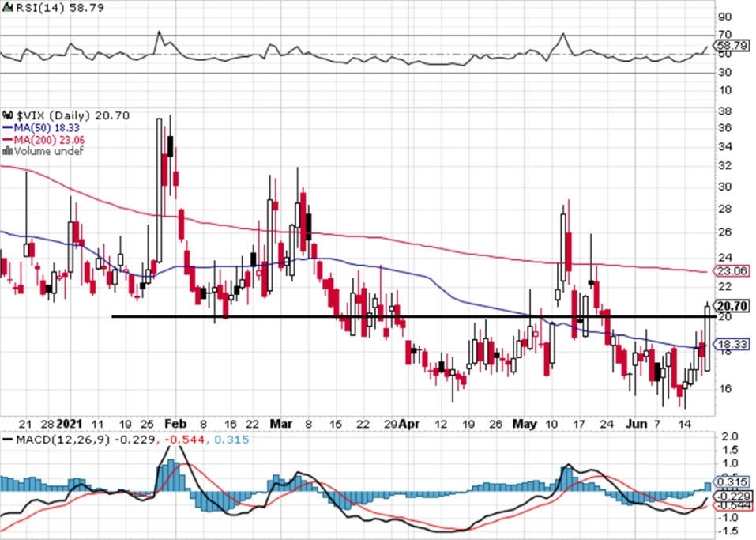Click the RSI(14) 58.79 label text
This screenshot has height=540, width=756.
coord(47,8)
